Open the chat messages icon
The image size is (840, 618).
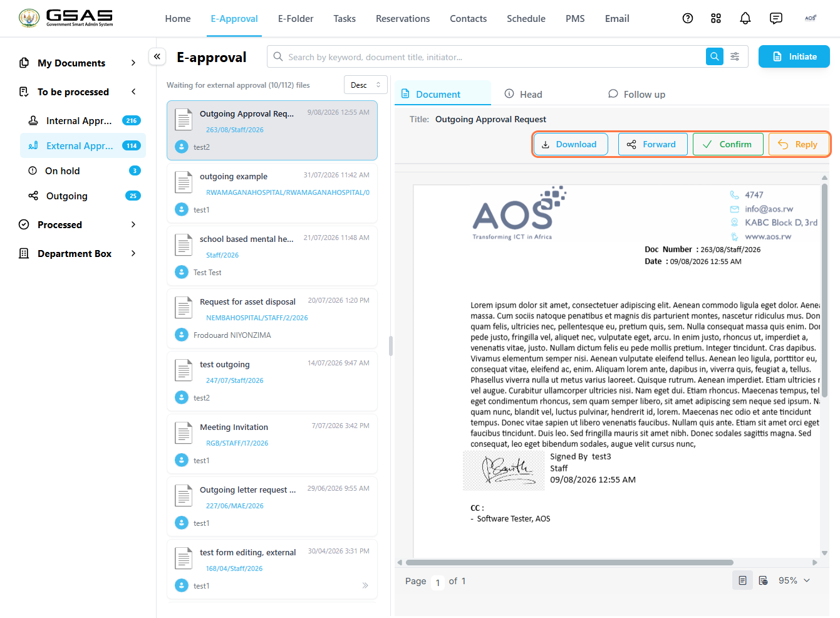pos(776,18)
